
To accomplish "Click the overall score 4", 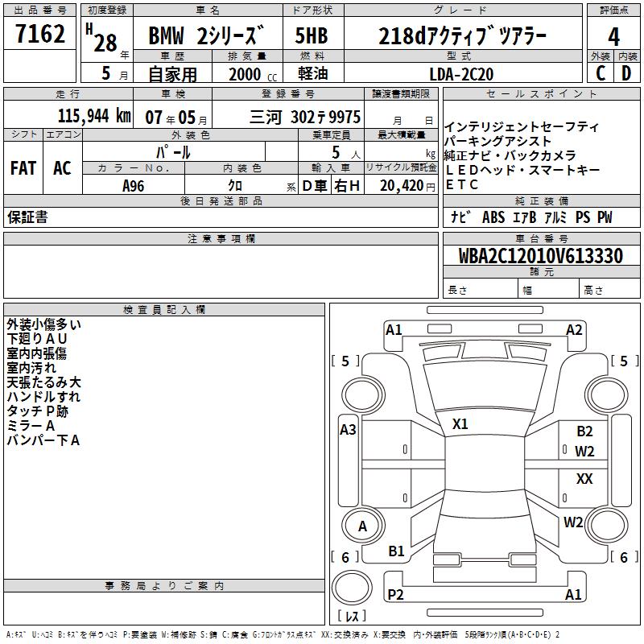I will 613,37.
